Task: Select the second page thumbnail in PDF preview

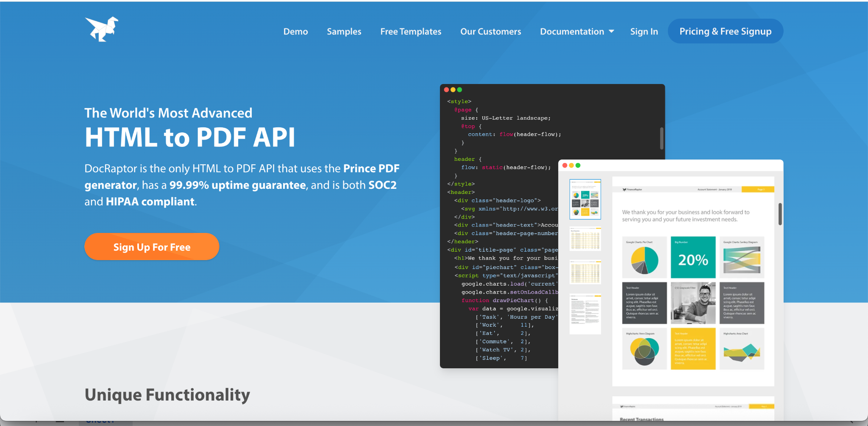Action: coord(585,239)
